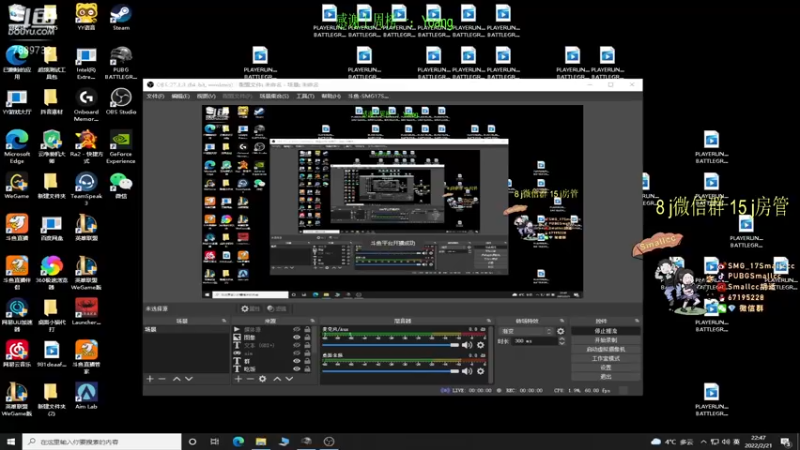Pop out the 控件 dock panel
800x450 pixels.
click(x=636, y=321)
